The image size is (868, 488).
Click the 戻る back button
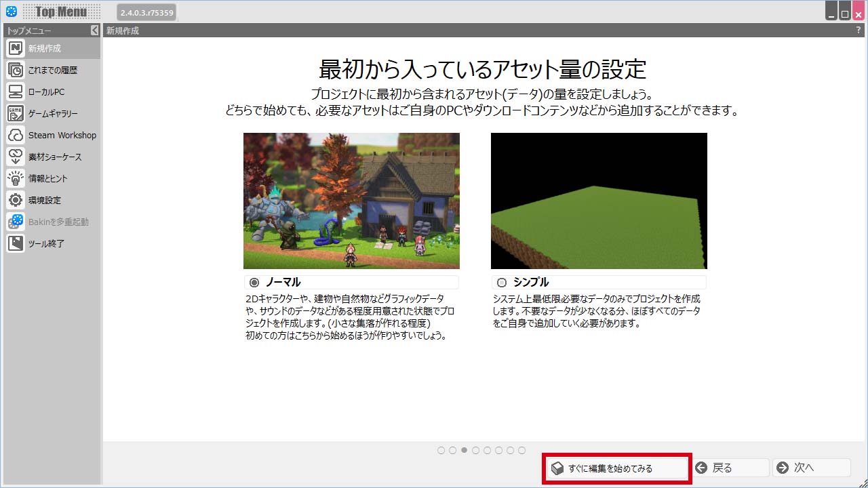[730, 468]
